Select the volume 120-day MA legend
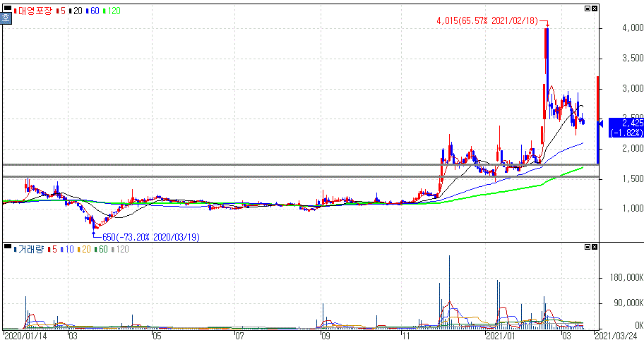 (x=120, y=250)
